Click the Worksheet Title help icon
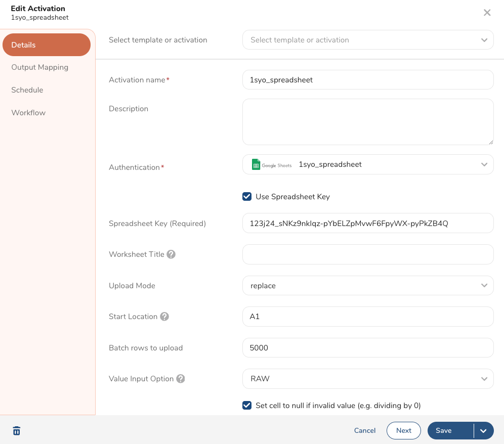 pyautogui.click(x=171, y=254)
